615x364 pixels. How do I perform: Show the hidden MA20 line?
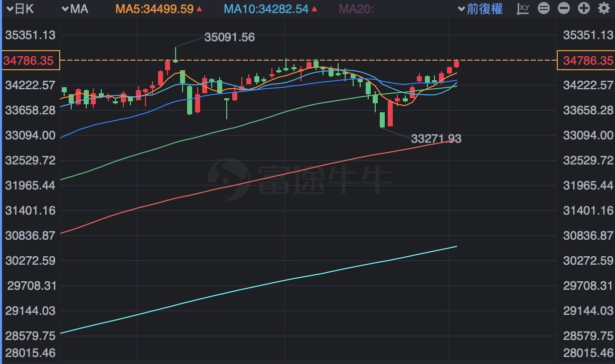(x=356, y=9)
